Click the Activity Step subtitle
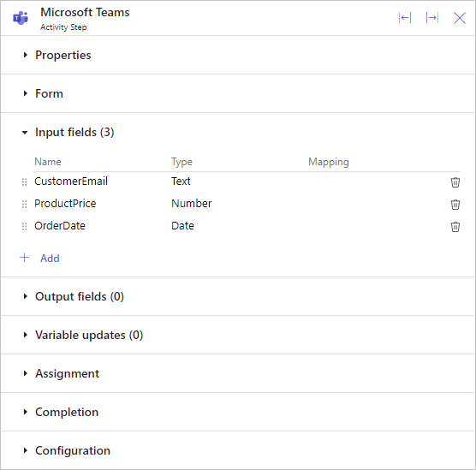 tap(63, 27)
